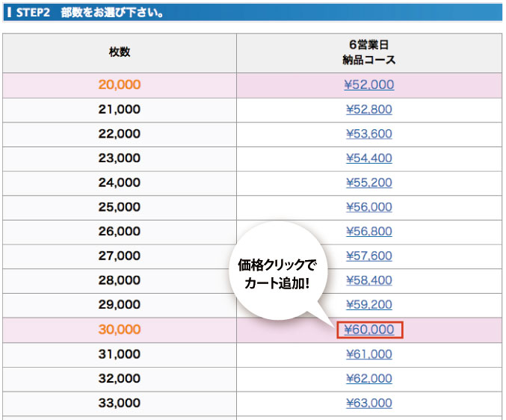The width and height of the screenshot is (506, 420).
Task: Click the STEP2 部数をお選び下さい heading bar
Action: tap(253, 13)
